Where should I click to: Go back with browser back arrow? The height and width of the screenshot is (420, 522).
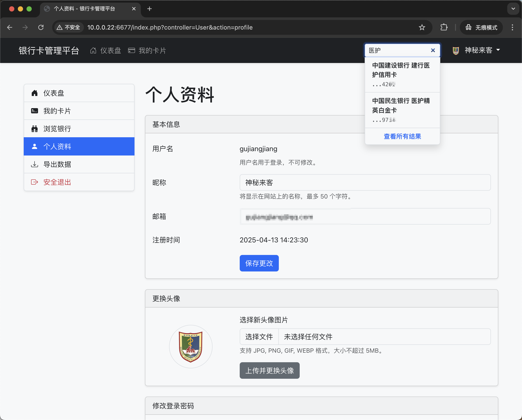10,27
